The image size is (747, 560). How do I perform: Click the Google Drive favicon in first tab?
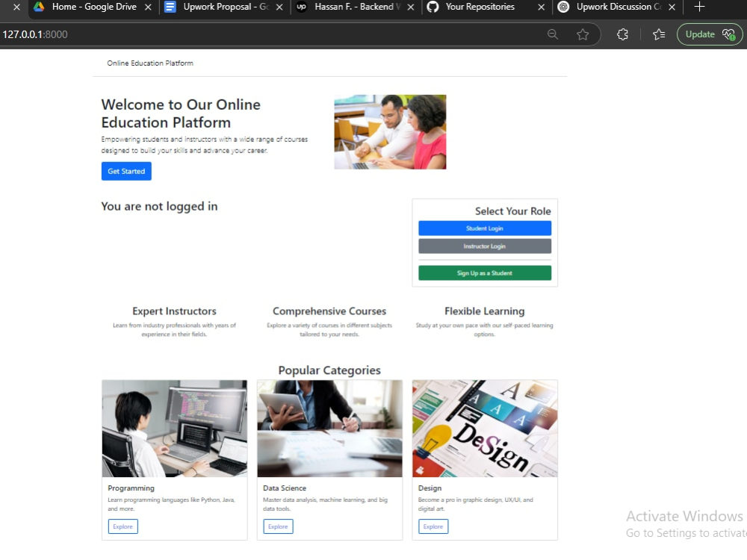[x=39, y=7]
